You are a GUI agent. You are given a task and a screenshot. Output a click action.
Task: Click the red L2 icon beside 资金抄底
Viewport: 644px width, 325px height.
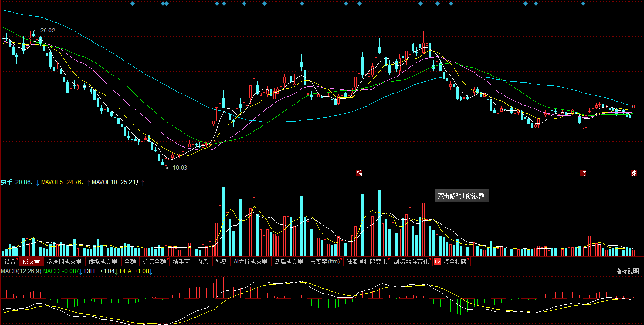click(438, 262)
